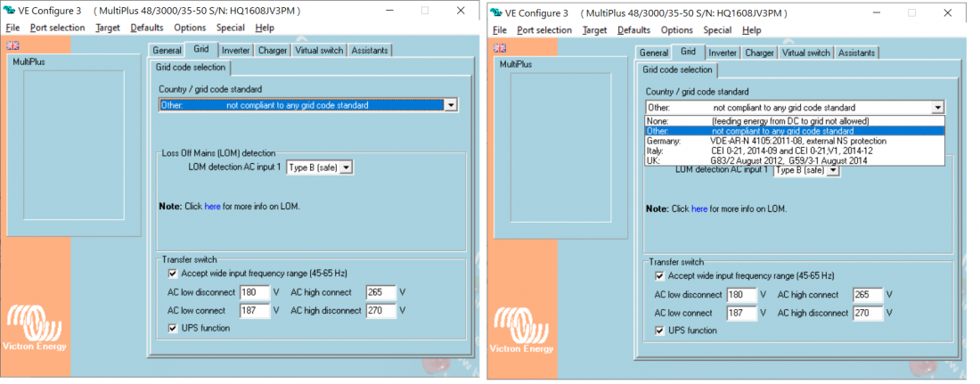Screen dimensions: 980x384
Task: Click the UK flag icon in right window
Action: pos(499,47)
